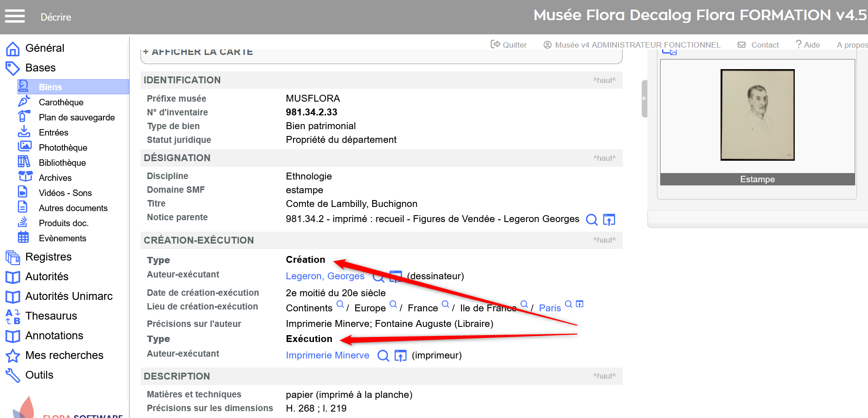868x418 pixels.
Task: Open Thesaurus in the sidebar
Action: pos(51,316)
